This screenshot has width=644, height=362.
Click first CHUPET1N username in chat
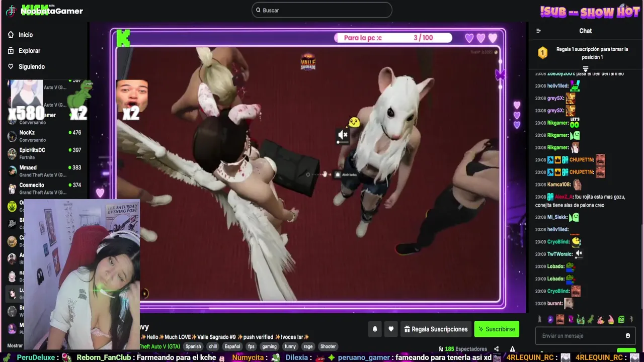pos(581,160)
